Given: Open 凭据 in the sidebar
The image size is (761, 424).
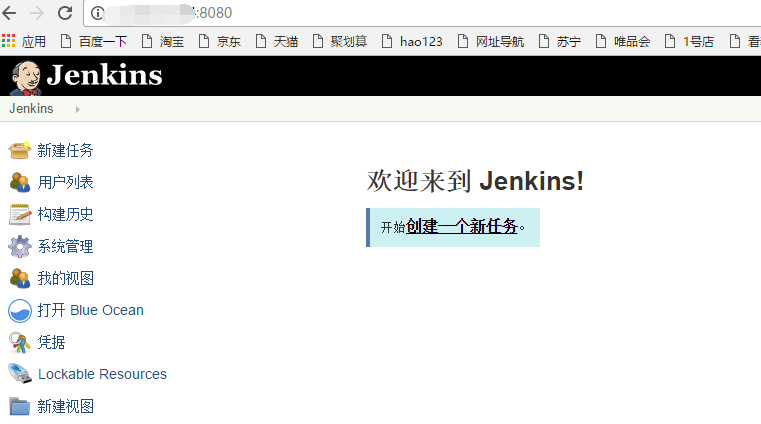Looking at the screenshot, I should [x=51, y=342].
